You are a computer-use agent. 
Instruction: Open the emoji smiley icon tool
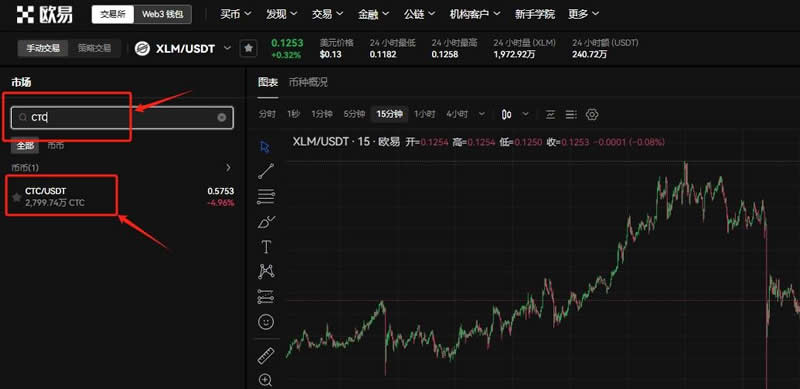click(266, 322)
